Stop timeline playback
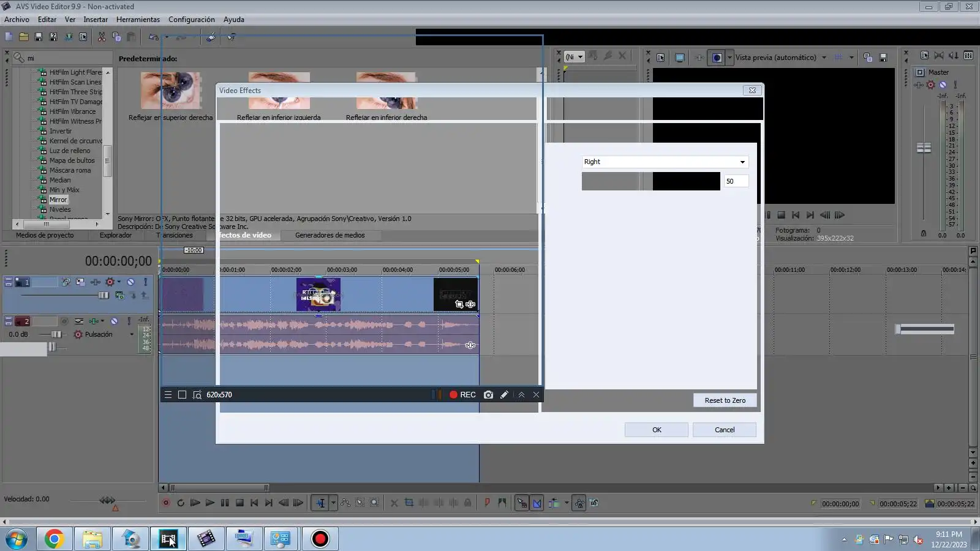This screenshot has height=551, width=980. pos(239,503)
